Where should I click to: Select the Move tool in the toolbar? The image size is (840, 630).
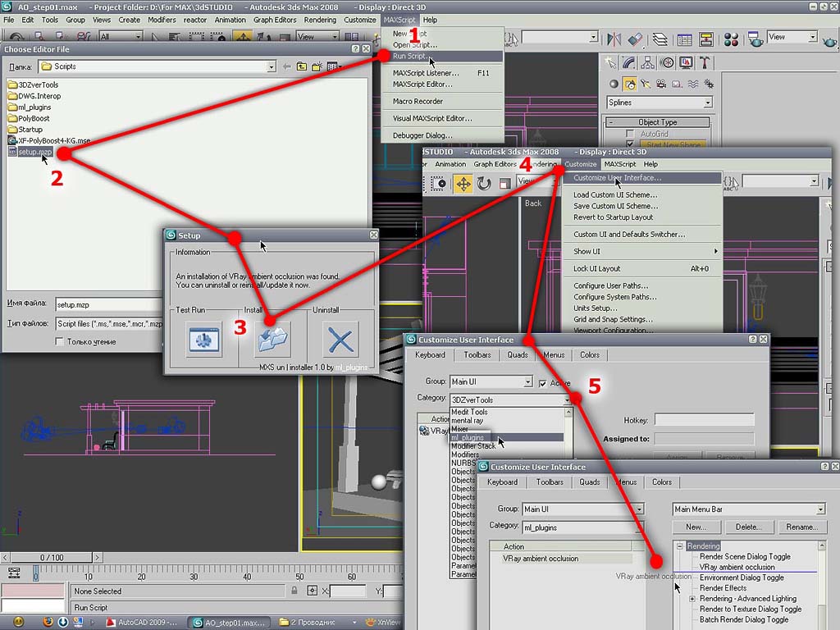463,184
